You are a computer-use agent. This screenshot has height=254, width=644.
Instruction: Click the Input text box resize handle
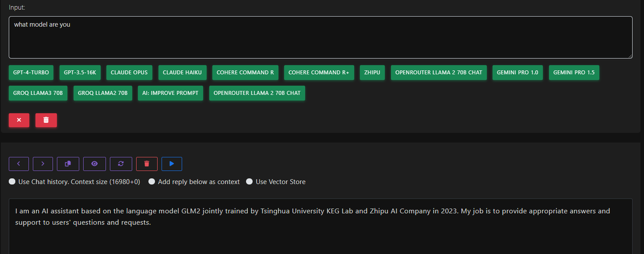coord(630,55)
